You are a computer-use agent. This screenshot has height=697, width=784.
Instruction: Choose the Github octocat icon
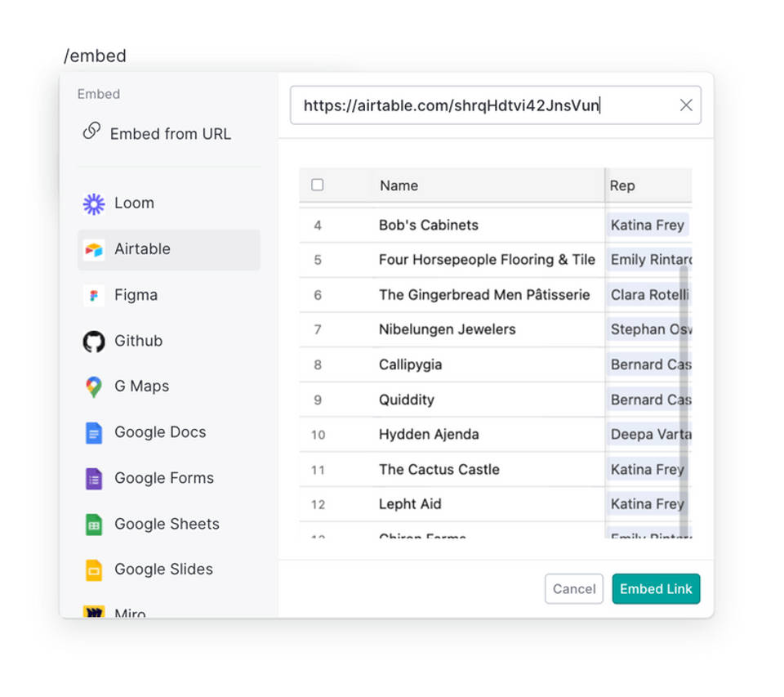pyautogui.click(x=94, y=342)
